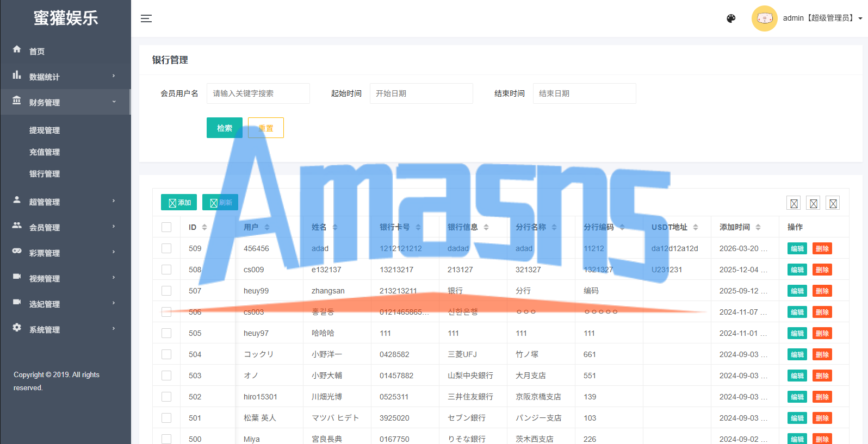Click the person icon for 超管管理
The height and width of the screenshot is (444, 868).
pos(17,200)
